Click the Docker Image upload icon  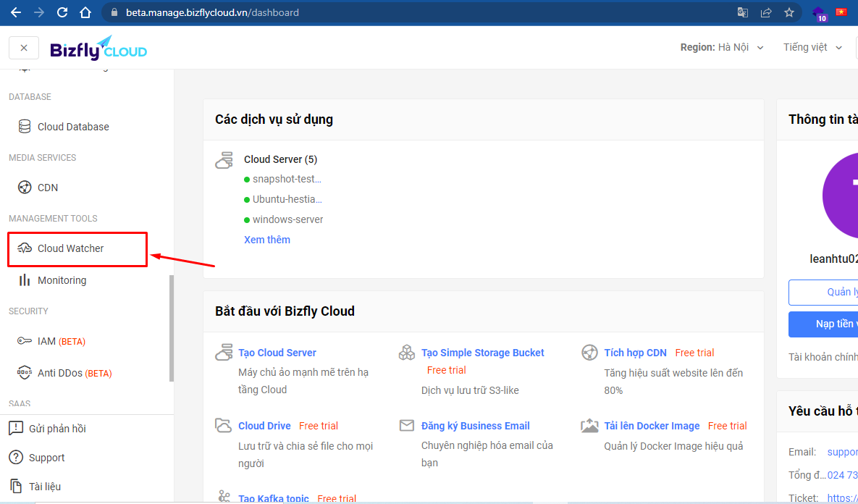click(589, 425)
